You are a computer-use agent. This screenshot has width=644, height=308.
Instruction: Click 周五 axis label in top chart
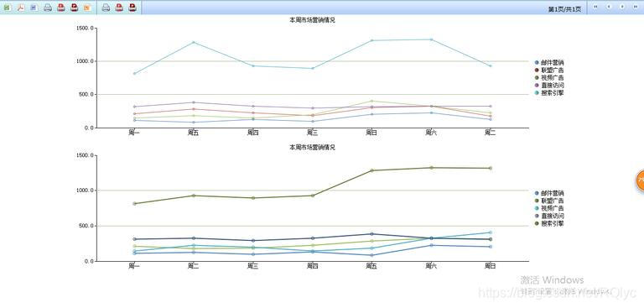coord(194,133)
